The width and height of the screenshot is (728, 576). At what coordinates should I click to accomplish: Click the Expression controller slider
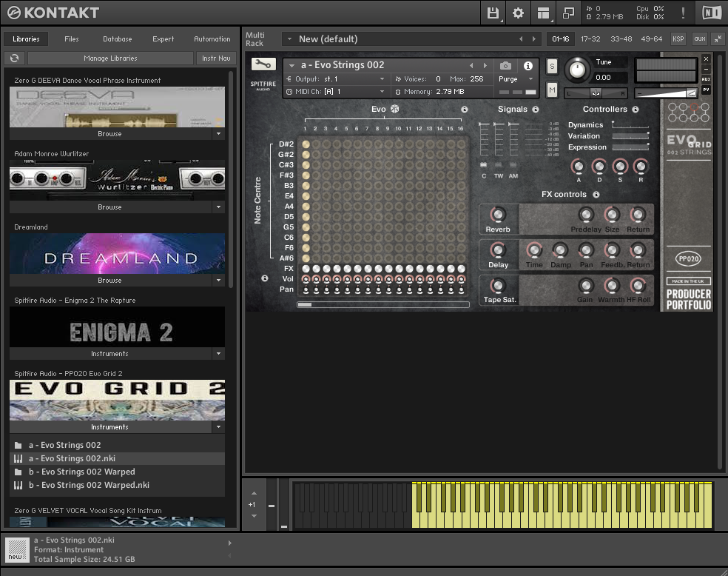point(630,147)
